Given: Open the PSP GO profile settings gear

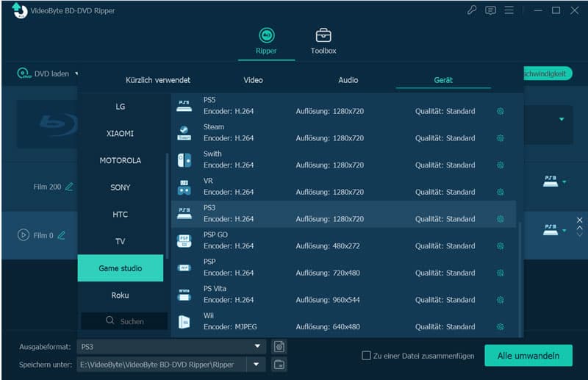Looking at the screenshot, I should (500, 246).
